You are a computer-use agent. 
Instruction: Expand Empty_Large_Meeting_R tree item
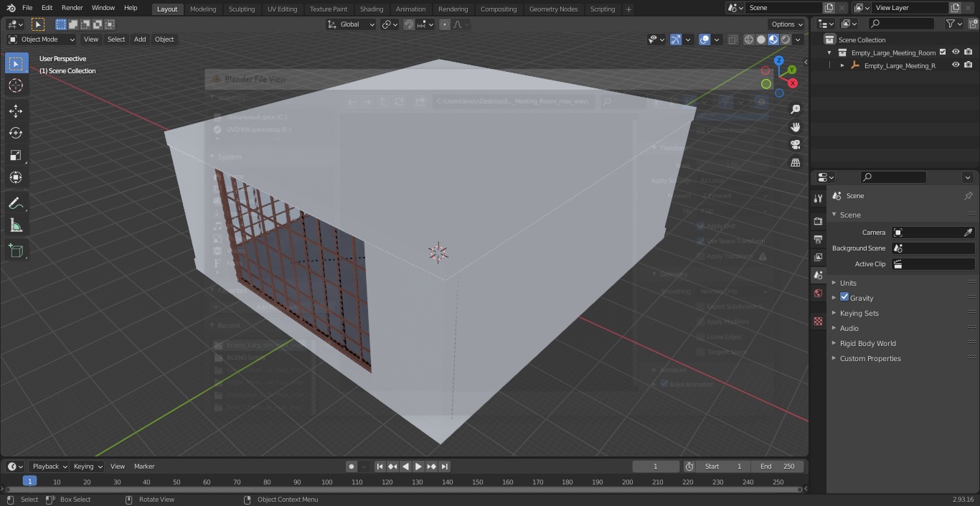(842, 65)
